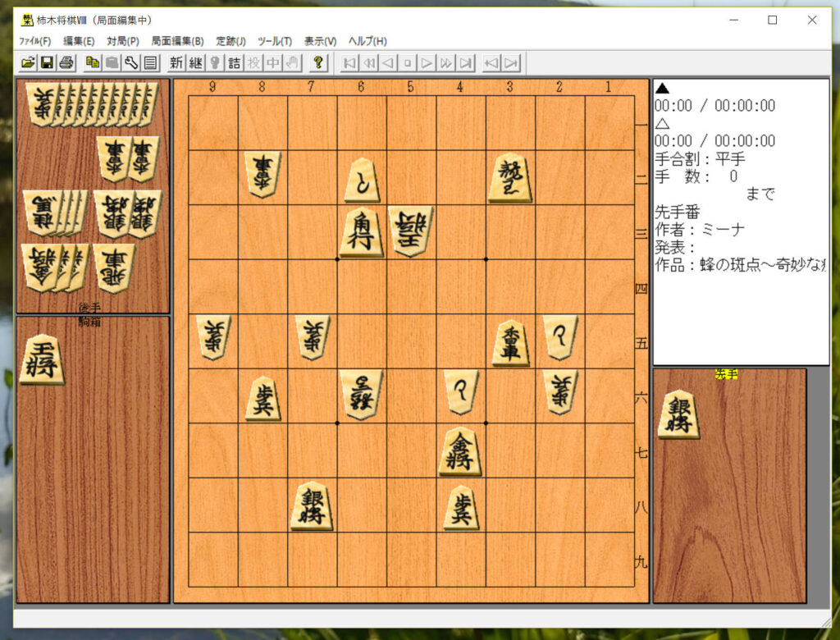The image size is (840, 640).
Task: Open the ヘルプ(H) menu
Action: click(x=367, y=41)
